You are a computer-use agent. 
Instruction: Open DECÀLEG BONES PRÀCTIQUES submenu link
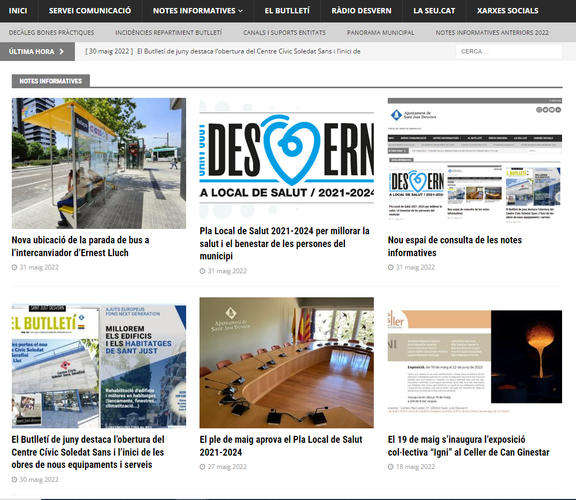[x=51, y=32]
